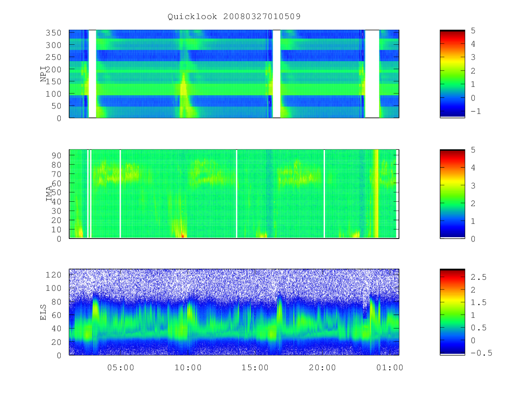Viewport: 532px width, 399px height.
Task: Click the ELS panel color bar
Action: click(x=452, y=312)
